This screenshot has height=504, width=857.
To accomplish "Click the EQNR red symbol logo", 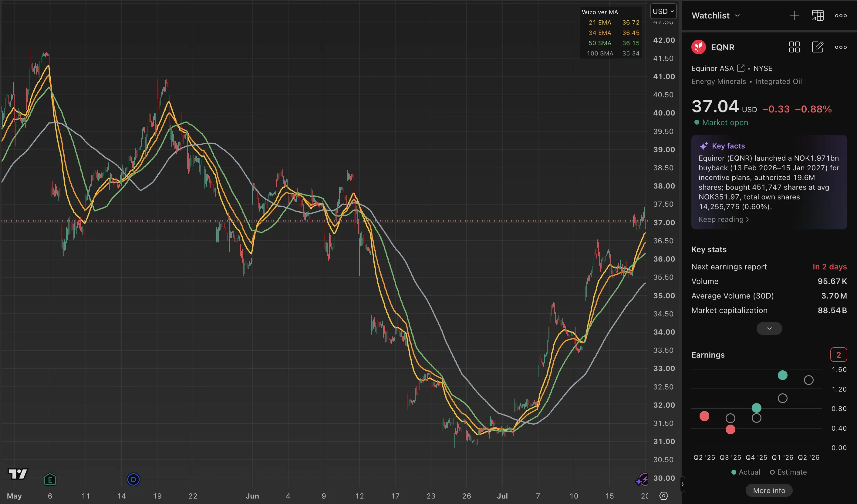I will pyautogui.click(x=699, y=47).
